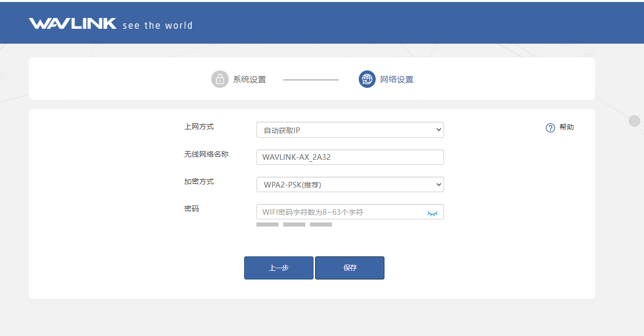Click the 无线网络名称 field label
This screenshot has height=336, width=644.
pos(206,154)
